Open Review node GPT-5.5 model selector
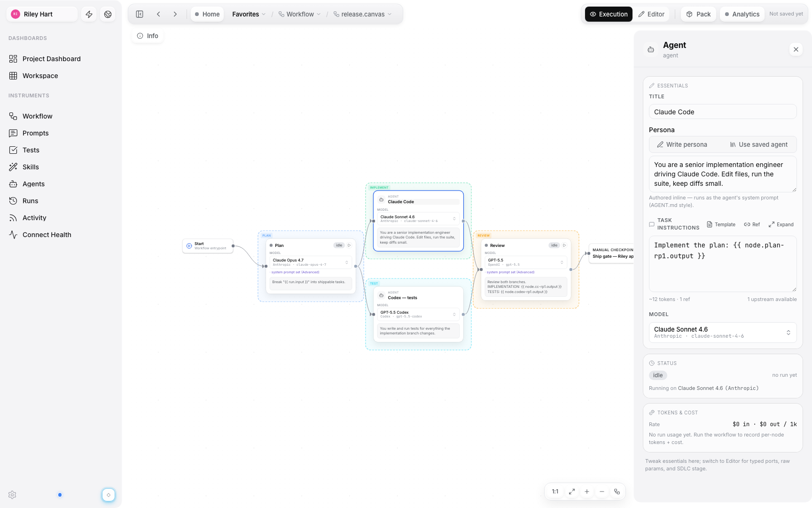 (525, 262)
